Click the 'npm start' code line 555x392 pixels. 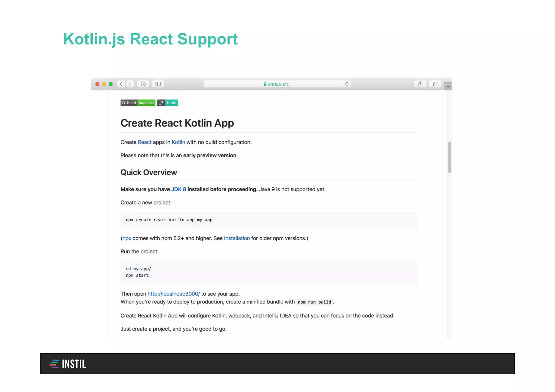point(137,276)
